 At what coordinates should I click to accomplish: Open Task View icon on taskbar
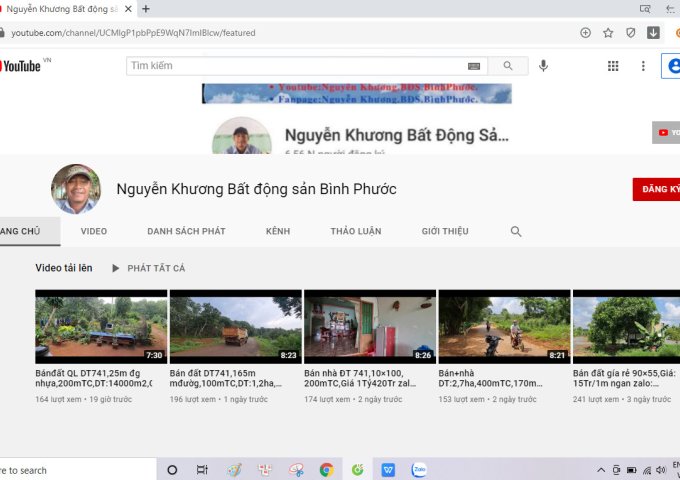click(x=202, y=470)
